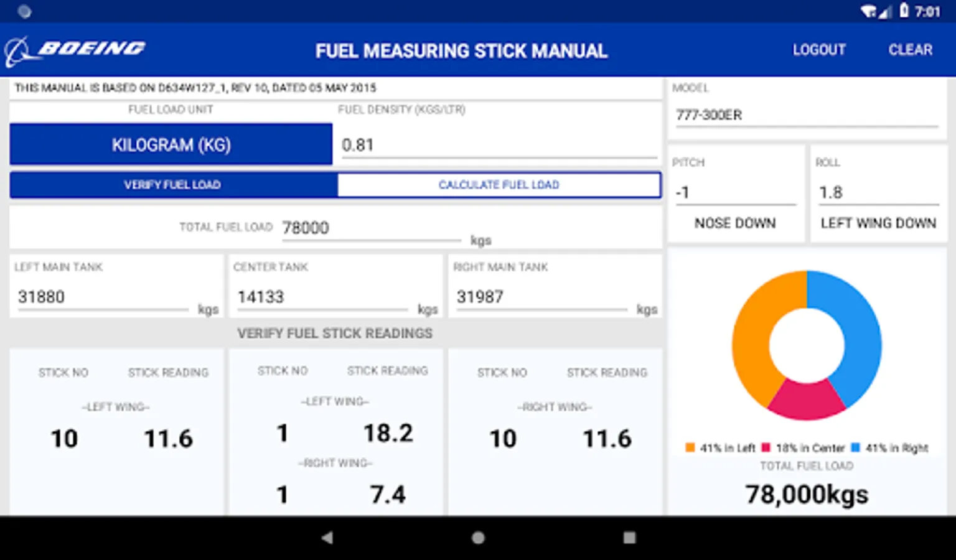Tap the center tank left wing reading 18.2
Image resolution: width=956 pixels, height=560 pixels.
coord(388,433)
